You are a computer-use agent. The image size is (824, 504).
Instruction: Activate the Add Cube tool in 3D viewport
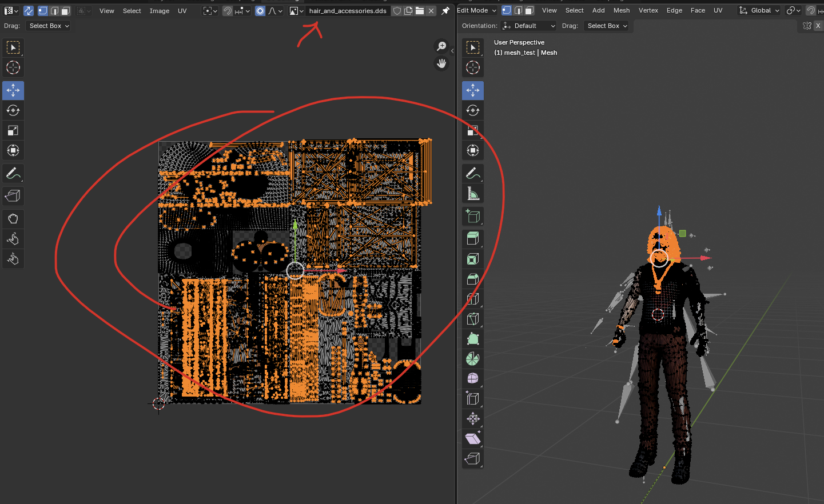pyautogui.click(x=473, y=216)
